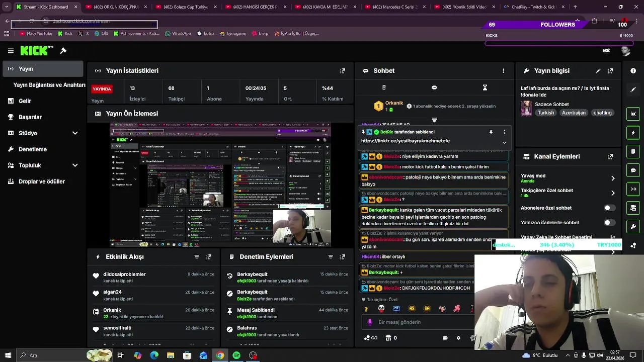Click the trash icon in Sohbet toolbar

click(384, 87)
